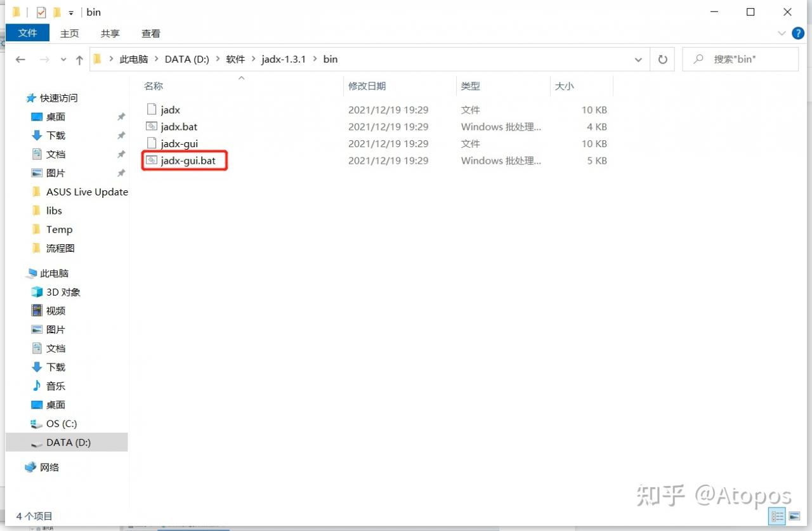Screen dimensions: 812x531
Task: Go back with the left arrow button
Action: point(20,60)
